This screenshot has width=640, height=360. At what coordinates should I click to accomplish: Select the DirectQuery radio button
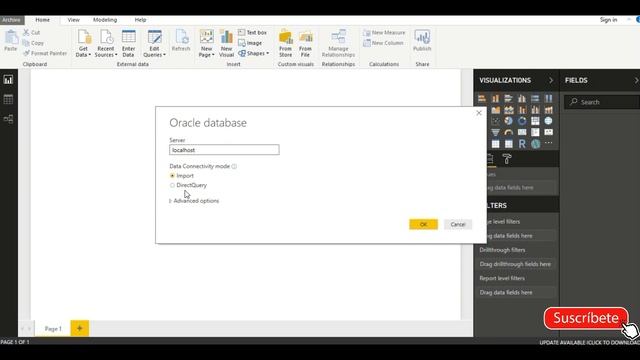[x=172, y=185]
